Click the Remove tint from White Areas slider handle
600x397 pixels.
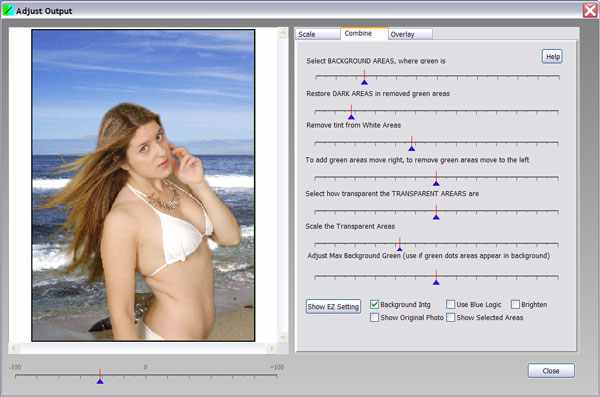pos(411,148)
